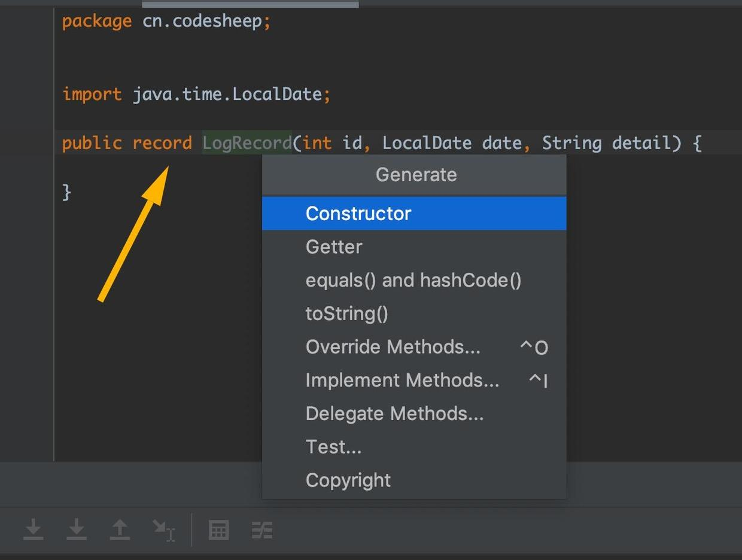The height and width of the screenshot is (560, 742).
Task: Open the Evaluate Expression calculator icon
Action: pyautogui.click(x=218, y=530)
